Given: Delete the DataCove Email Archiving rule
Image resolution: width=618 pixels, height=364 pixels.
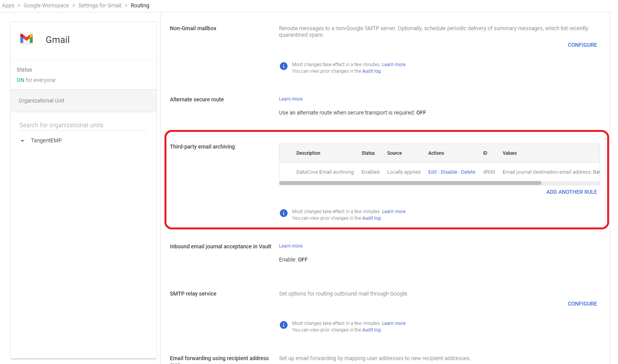Looking at the screenshot, I should (468, 172).
